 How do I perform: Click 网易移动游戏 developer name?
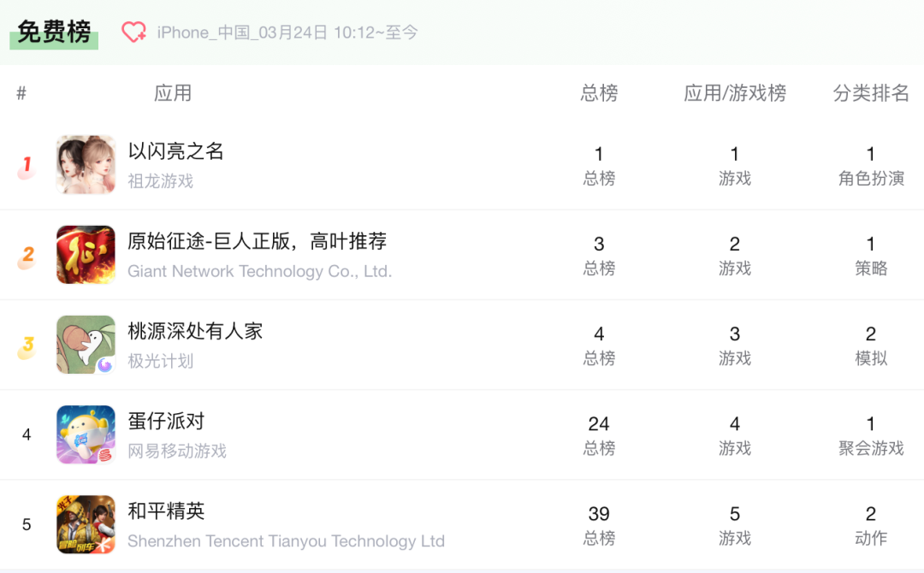(x=177, y=451)
